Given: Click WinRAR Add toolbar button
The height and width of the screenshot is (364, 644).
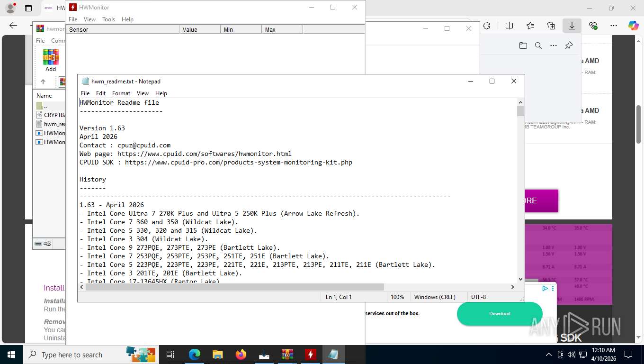Looking at the screenshot, I should 51,61.
